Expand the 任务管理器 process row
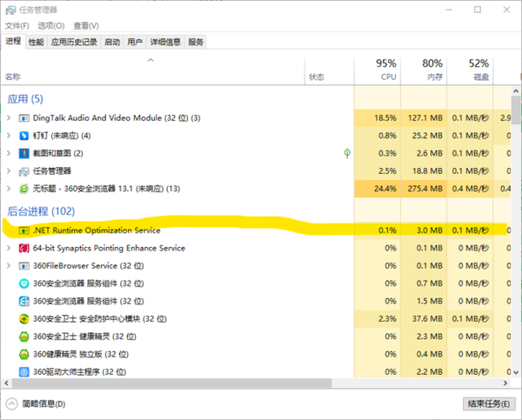522x420 pixels. click(x=9, y=170)
